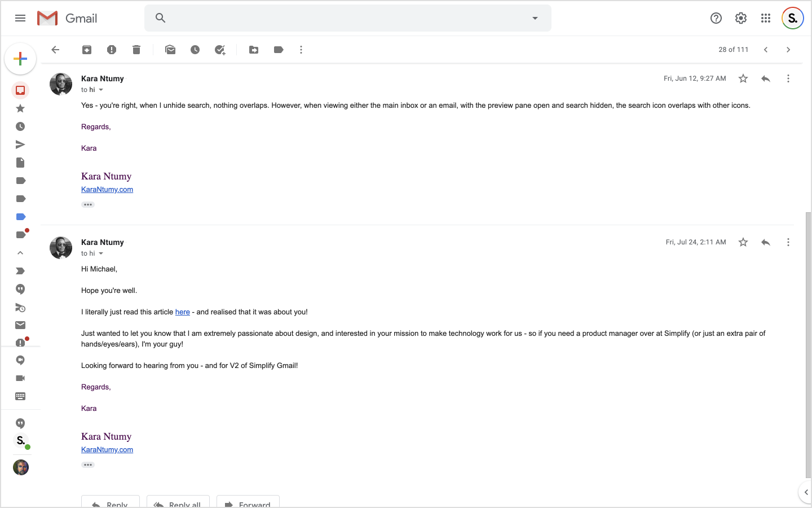Screen dimensions: 812x508
Task: Open the blue label in the sidebar
Action: [x=20, y=217]
